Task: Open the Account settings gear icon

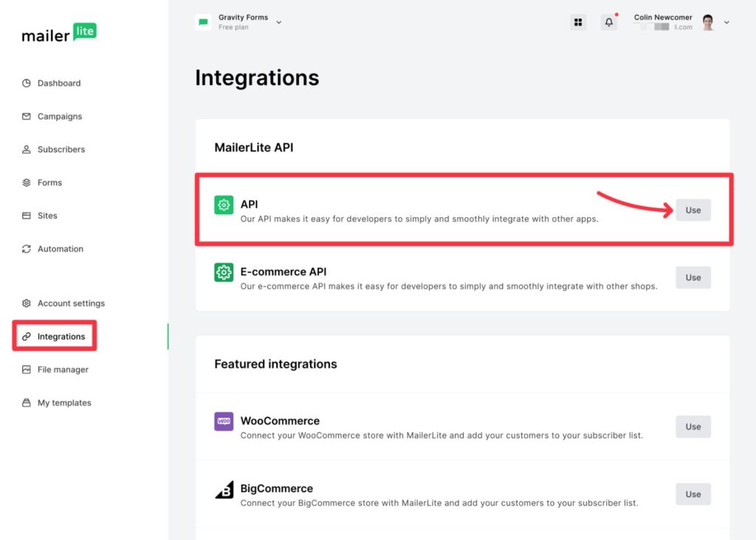Action: (x=27, y=303)
